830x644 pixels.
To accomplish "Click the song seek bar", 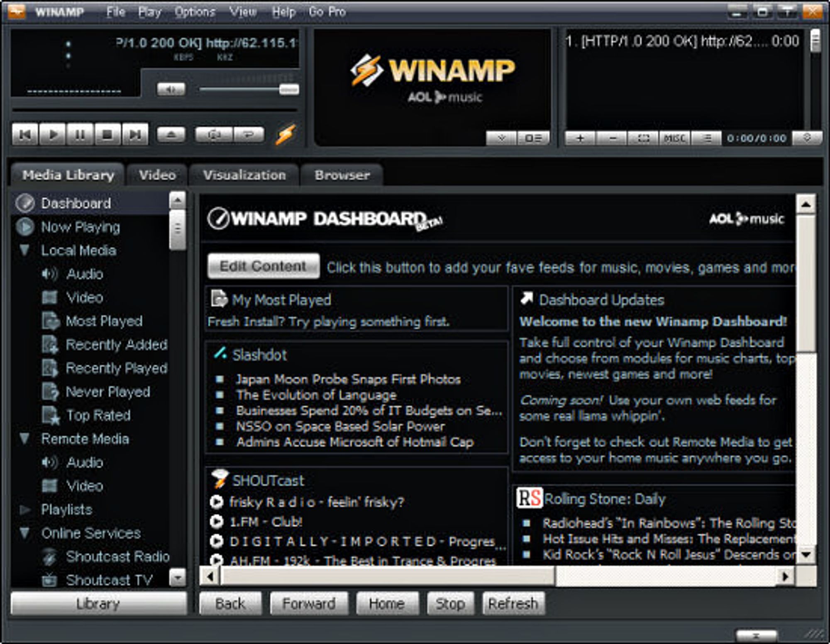I will point(154,110).
